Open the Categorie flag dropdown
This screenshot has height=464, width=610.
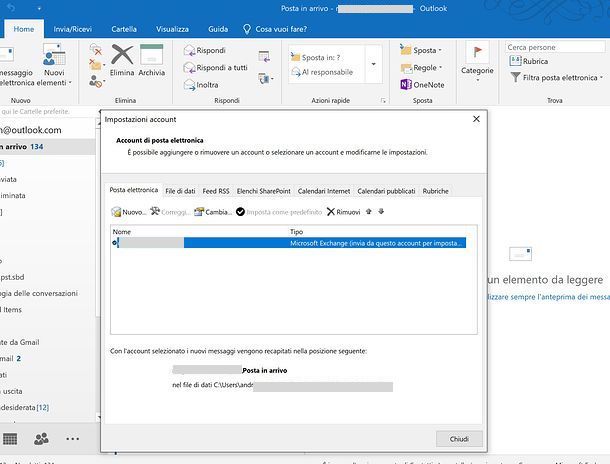click(477, 62)
